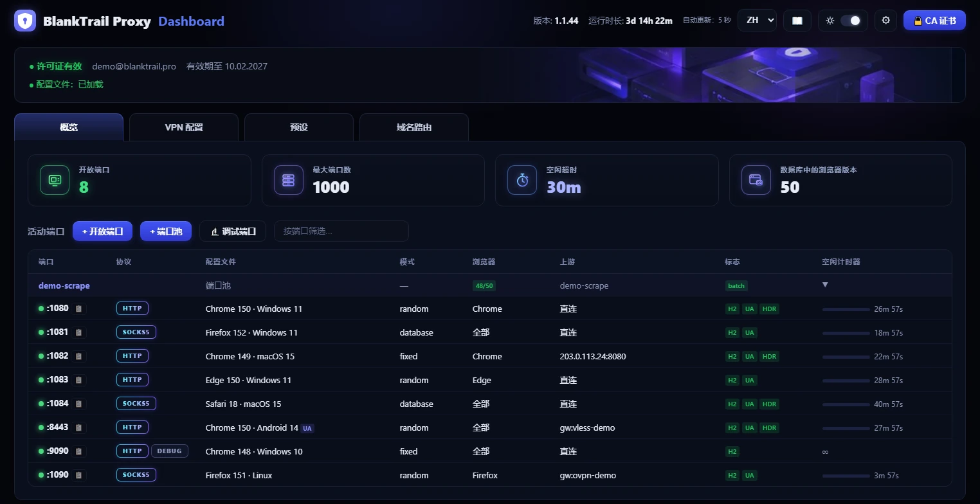
Task: Click idle timer bar for 3m 57s
Action: click(846, 476)
